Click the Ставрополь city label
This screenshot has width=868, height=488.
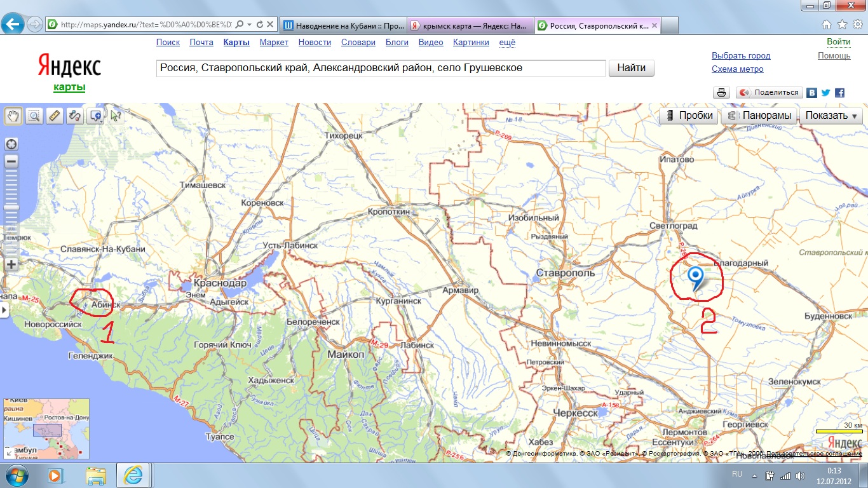pyautogui.click(x=565, y=273)
